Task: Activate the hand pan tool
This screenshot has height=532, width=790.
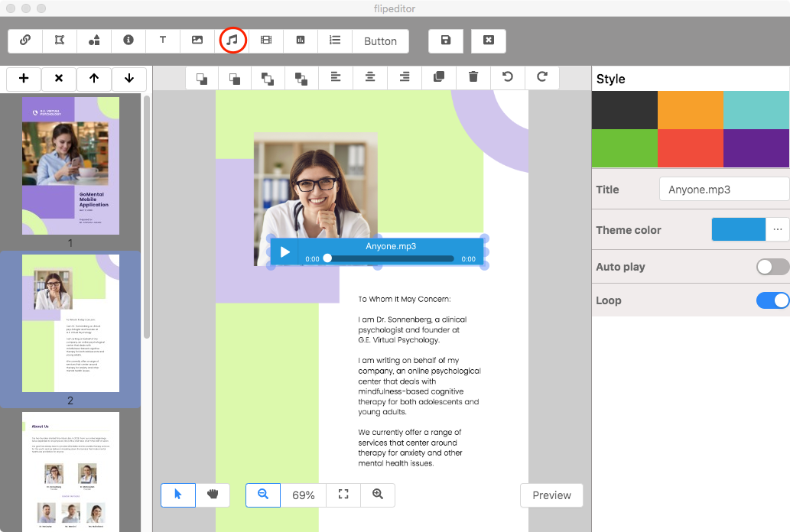Action: [213, 495]
